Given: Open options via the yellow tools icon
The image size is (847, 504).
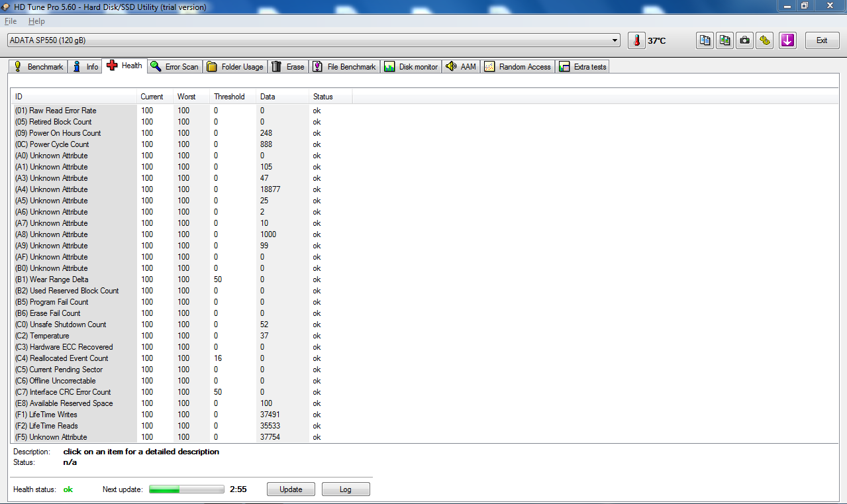Looking at the screenshot, I should pos(765,40).
